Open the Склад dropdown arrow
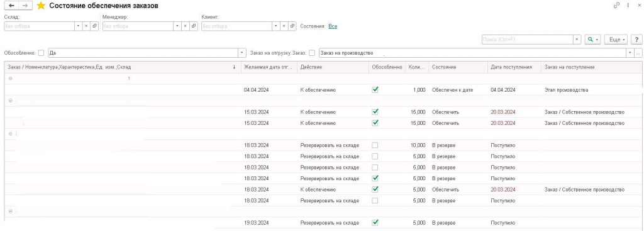 pyautogui.click(x=79, y=26)
